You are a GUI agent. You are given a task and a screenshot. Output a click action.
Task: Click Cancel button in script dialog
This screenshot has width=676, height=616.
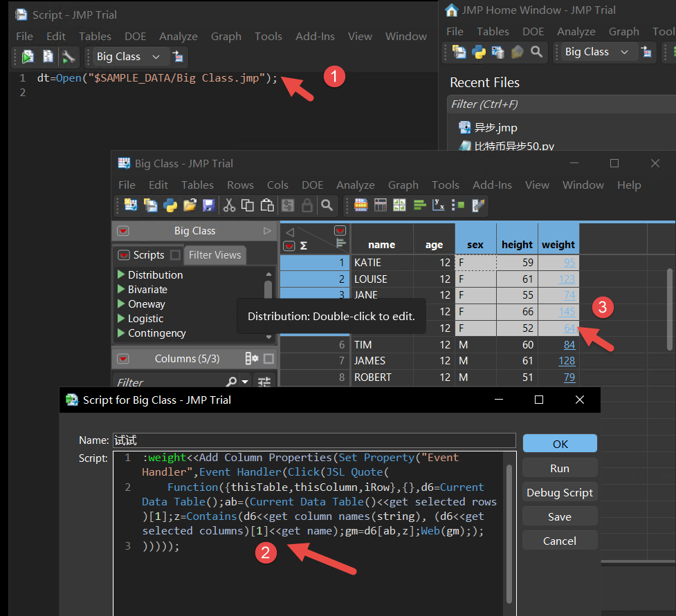[x=560, y=541]
